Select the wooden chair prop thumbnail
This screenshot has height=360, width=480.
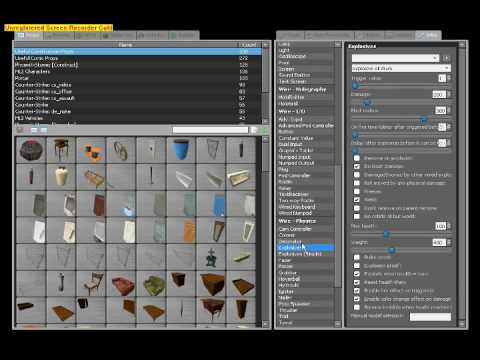(91, 284)
